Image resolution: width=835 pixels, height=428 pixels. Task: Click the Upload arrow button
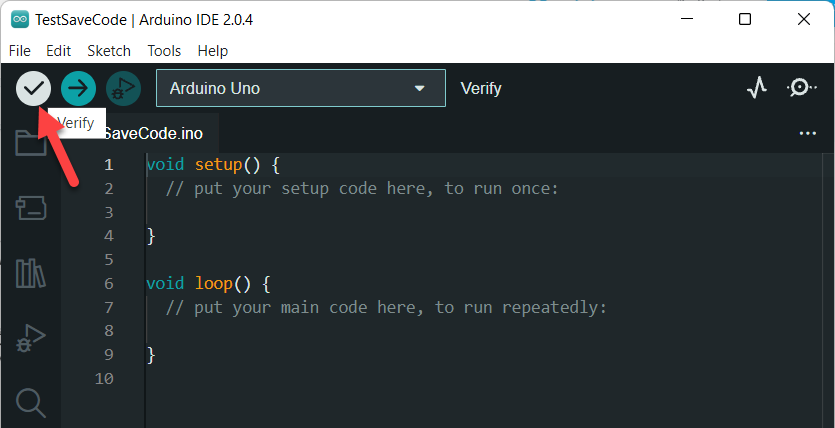(x=78, y=88)
